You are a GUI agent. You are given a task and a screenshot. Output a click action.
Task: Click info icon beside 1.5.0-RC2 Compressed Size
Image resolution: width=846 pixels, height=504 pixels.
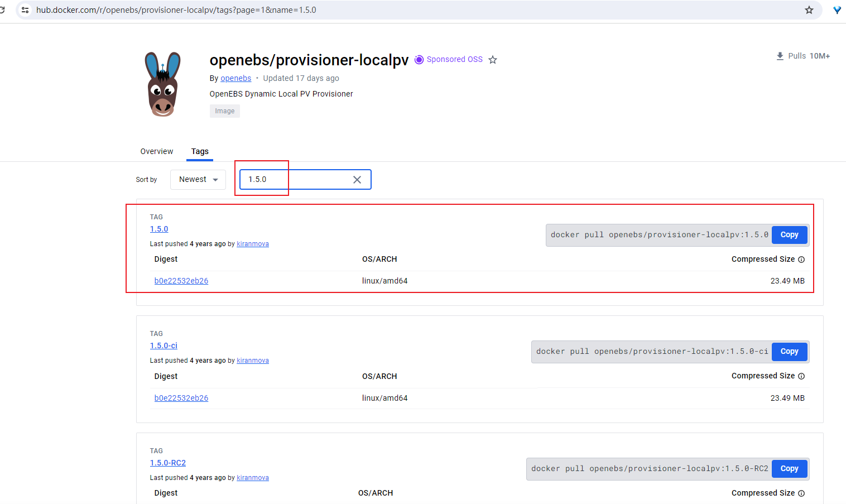click(801, 493)
